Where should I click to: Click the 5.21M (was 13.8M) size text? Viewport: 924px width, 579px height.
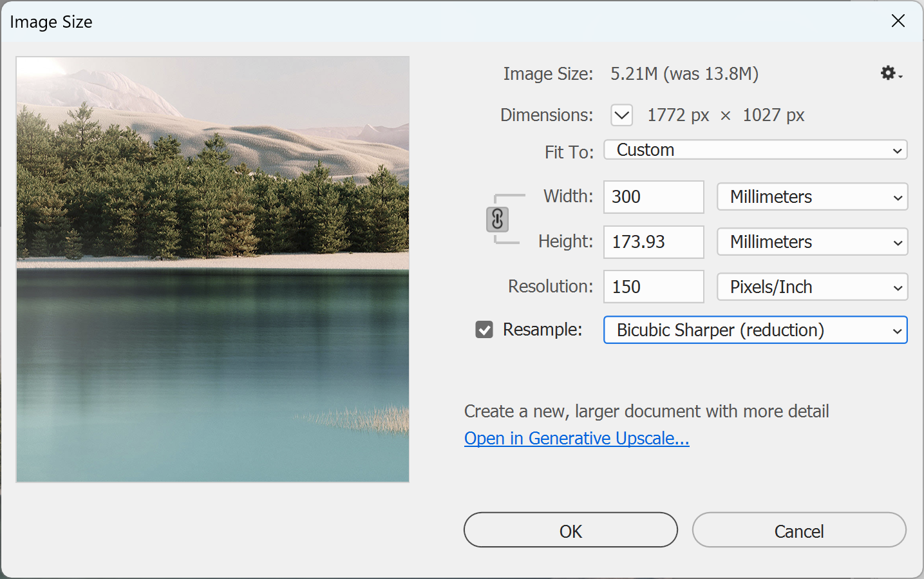684,74
